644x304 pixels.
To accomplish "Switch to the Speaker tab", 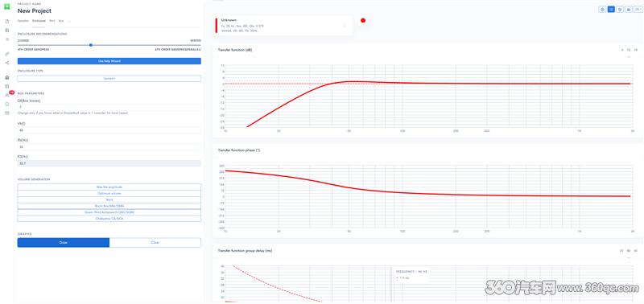I will coord(23,21).
